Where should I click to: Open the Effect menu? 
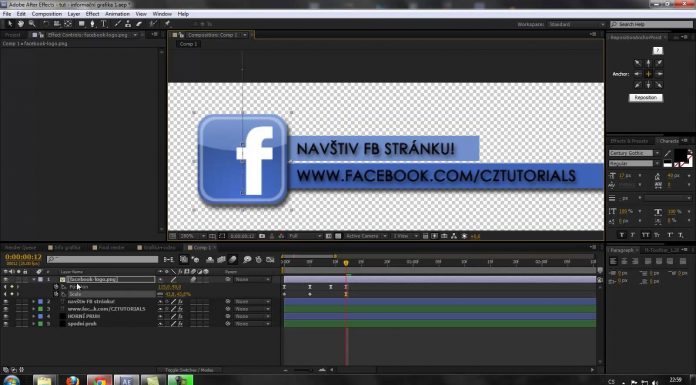92,14
